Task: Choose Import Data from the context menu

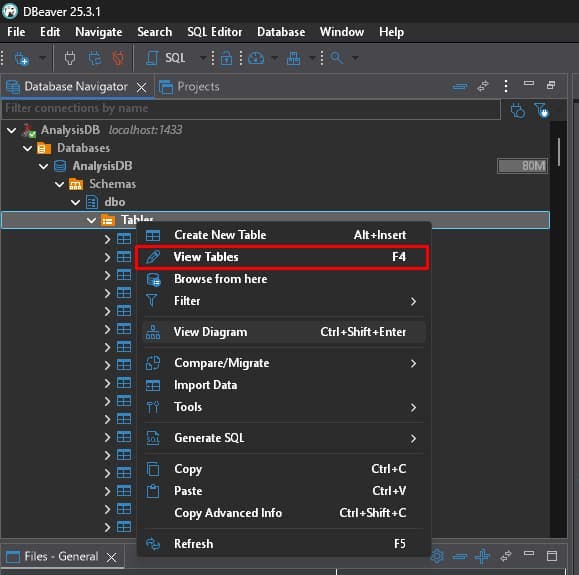Action: pos(283,385)
